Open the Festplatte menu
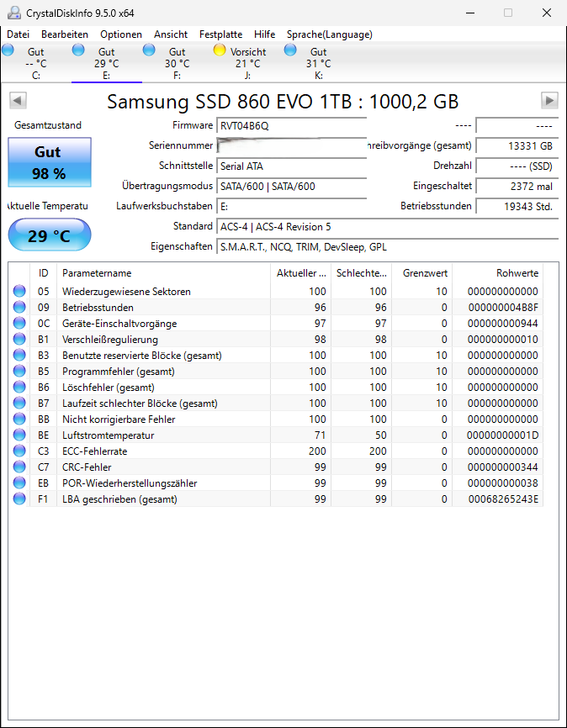Viewport: 567px width, 728px height. point(220,34)
